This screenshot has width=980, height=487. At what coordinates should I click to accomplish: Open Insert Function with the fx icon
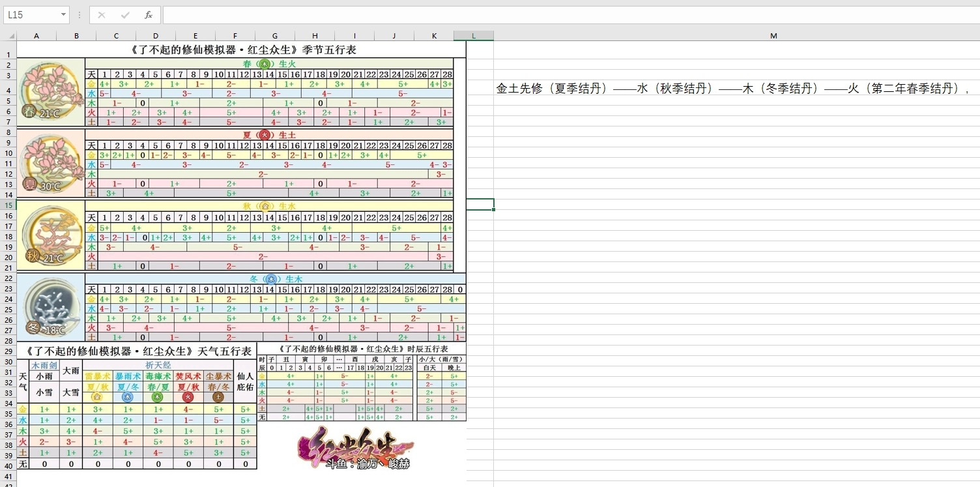(149, 15)
